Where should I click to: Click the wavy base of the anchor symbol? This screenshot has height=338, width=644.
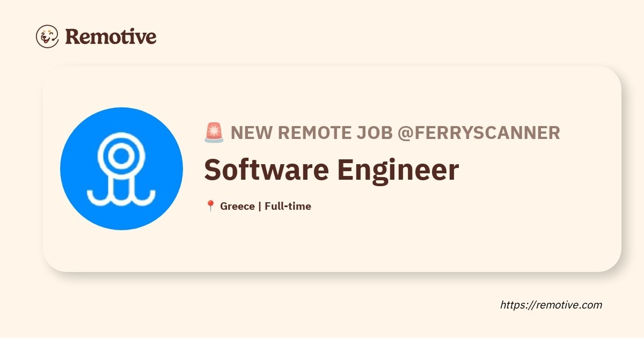click(121, 197)
